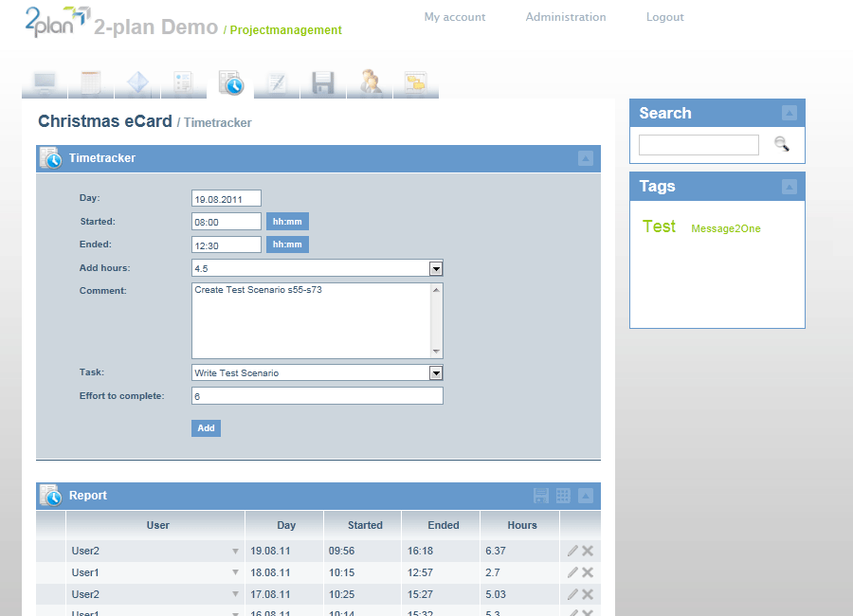
Task: Collapse the Report panel
Action: (586, 496)
